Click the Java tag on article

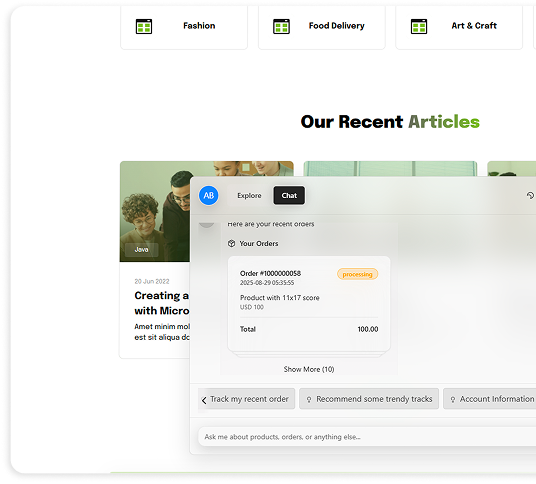pyautogui.click(x=142, y=250)
